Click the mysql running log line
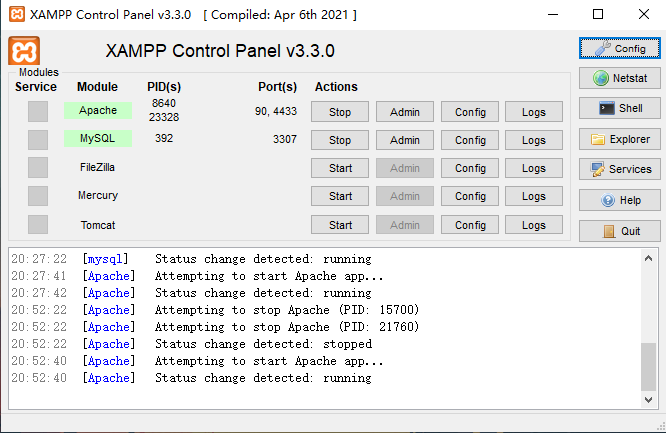The image size is (666, 433). click(191, 259)
